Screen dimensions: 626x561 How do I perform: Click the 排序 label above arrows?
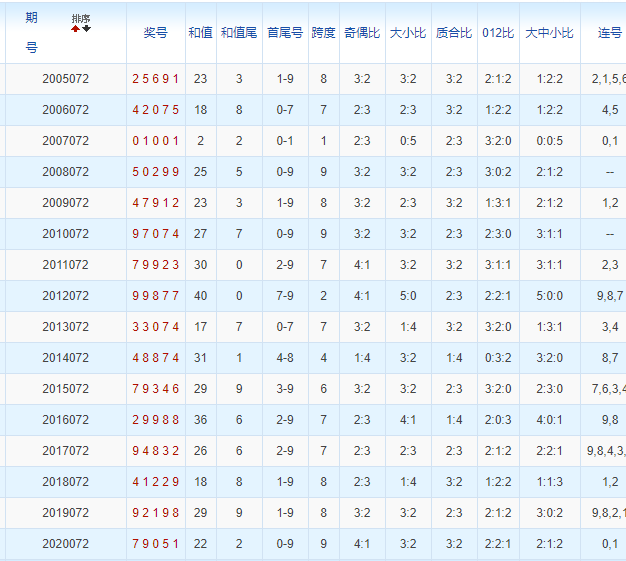pyautogui.click(x=80, y=18)
